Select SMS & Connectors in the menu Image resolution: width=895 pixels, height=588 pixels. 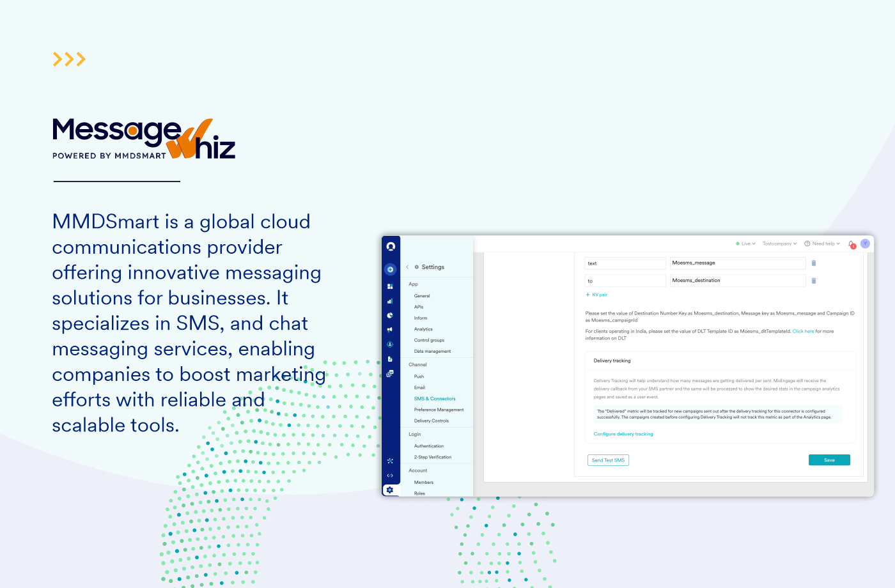click(435, 399)
